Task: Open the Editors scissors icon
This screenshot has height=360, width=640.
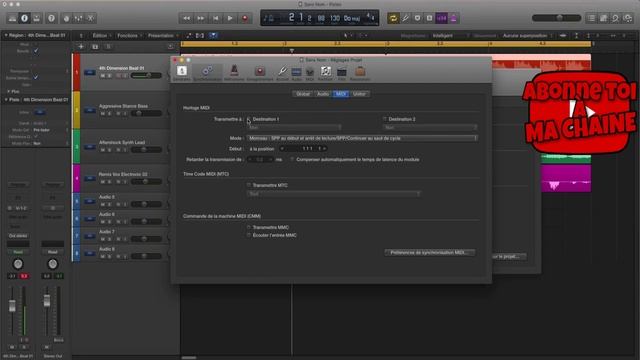Action: click(x=91, y=18)
